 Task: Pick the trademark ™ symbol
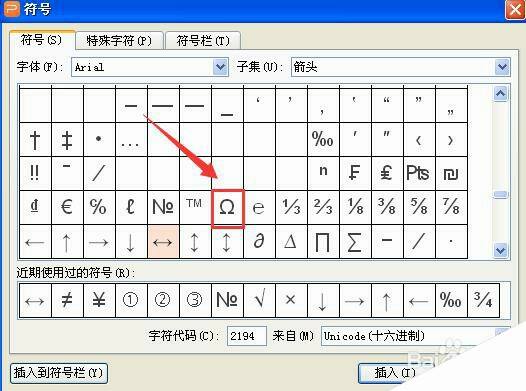(195, 208)
